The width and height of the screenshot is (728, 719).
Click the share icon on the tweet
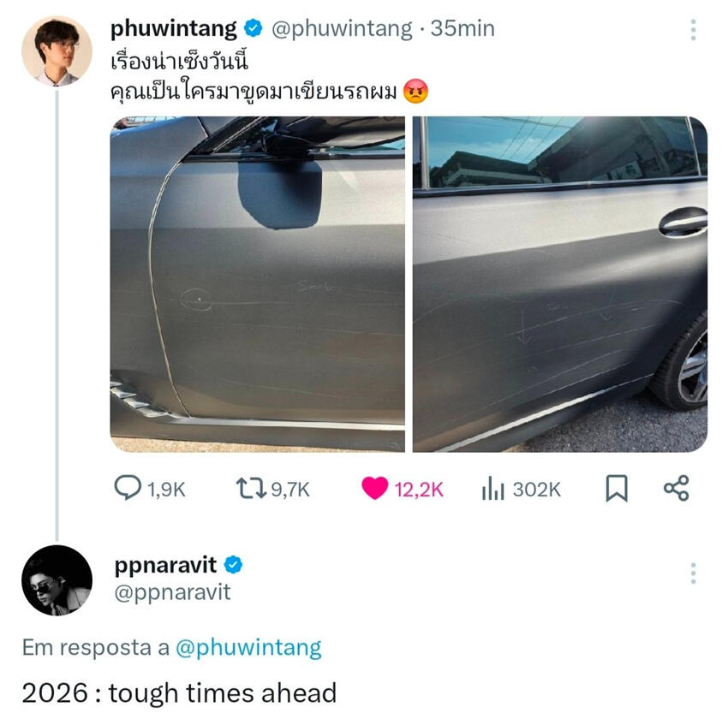coord(676,488)
